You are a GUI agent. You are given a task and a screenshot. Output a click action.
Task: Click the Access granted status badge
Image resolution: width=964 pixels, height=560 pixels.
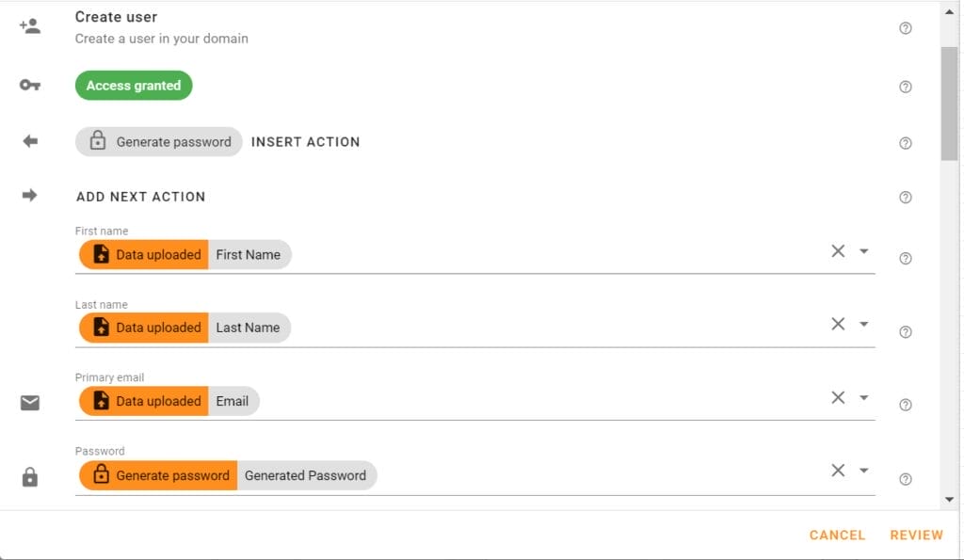coord(133,85)
